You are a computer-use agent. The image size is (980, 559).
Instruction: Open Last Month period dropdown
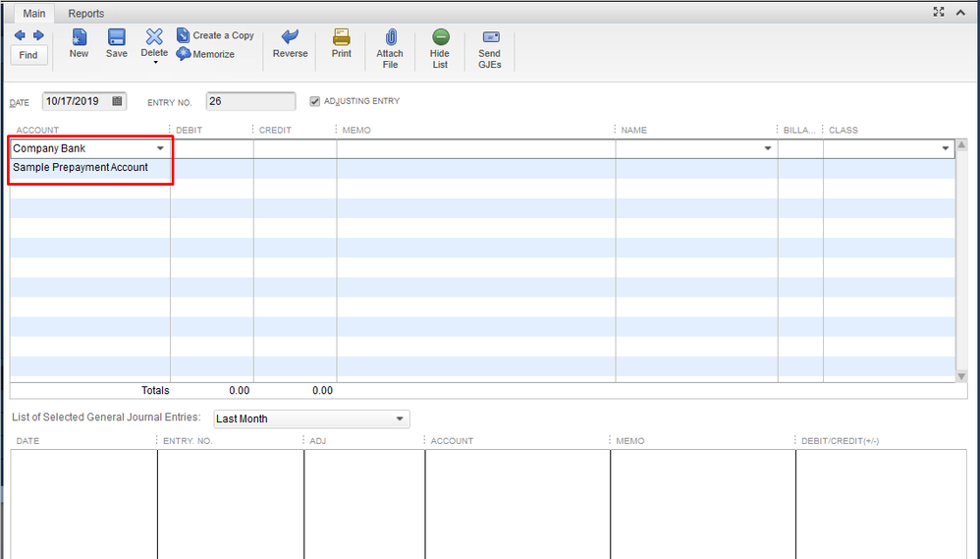(x=311, y=419)
